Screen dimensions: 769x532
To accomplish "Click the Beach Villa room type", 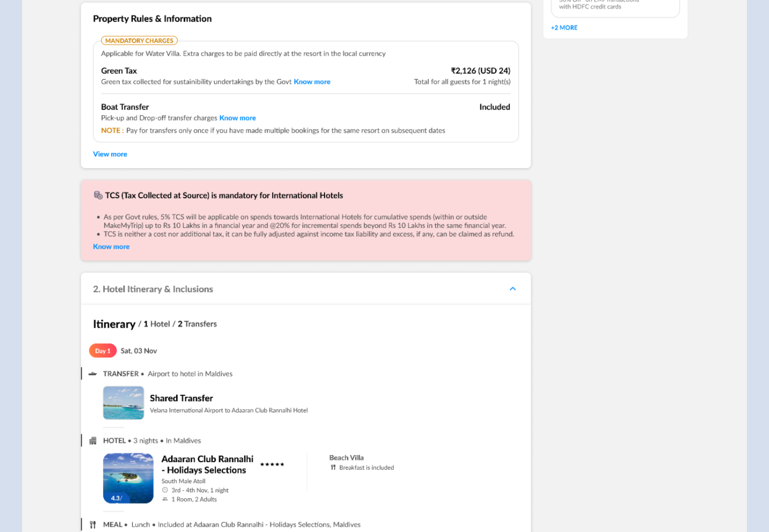I will pos(346,458).
